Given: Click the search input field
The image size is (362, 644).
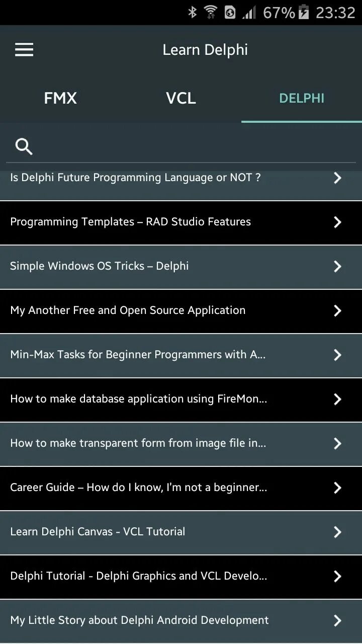Looking at the screenshot, I should point(181,146).
